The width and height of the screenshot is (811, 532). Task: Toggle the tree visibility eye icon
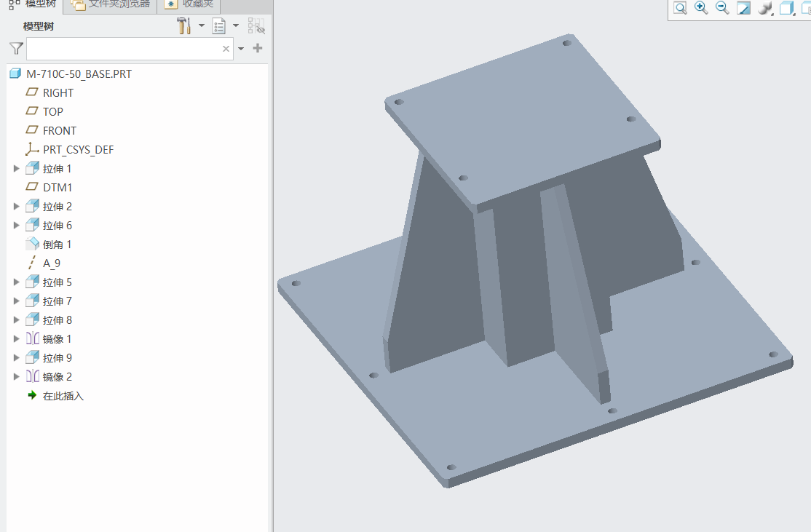click(256, 26)
